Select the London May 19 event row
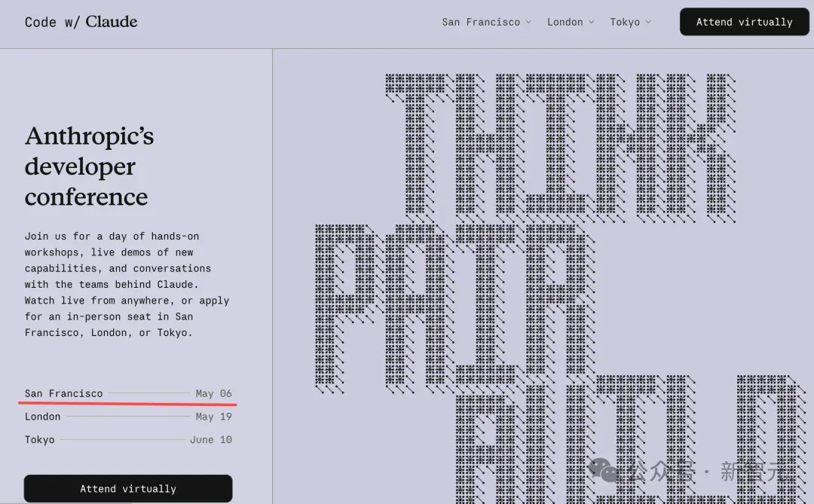 [128, 417]
